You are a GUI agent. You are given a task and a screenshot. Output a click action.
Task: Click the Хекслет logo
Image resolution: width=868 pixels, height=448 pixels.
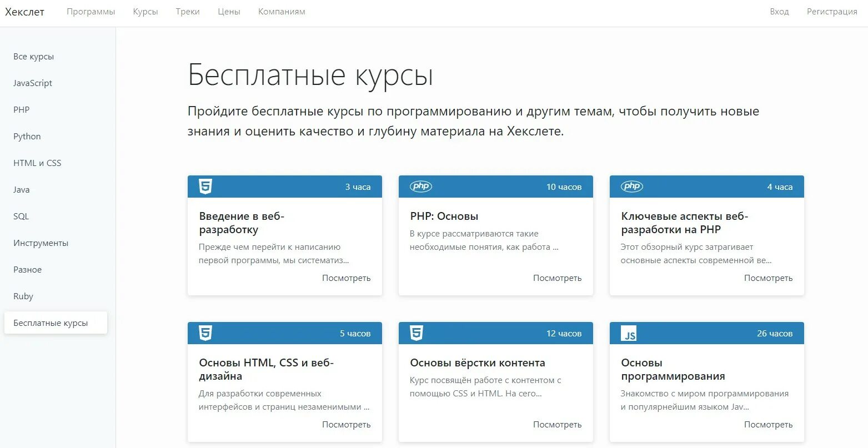24,12
